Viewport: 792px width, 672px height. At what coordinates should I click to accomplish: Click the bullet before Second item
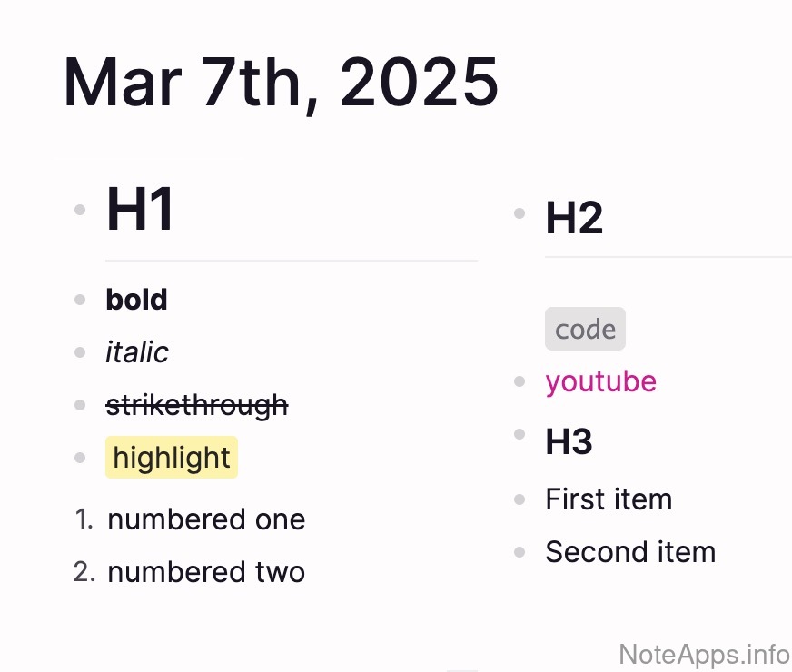(520, 552)
